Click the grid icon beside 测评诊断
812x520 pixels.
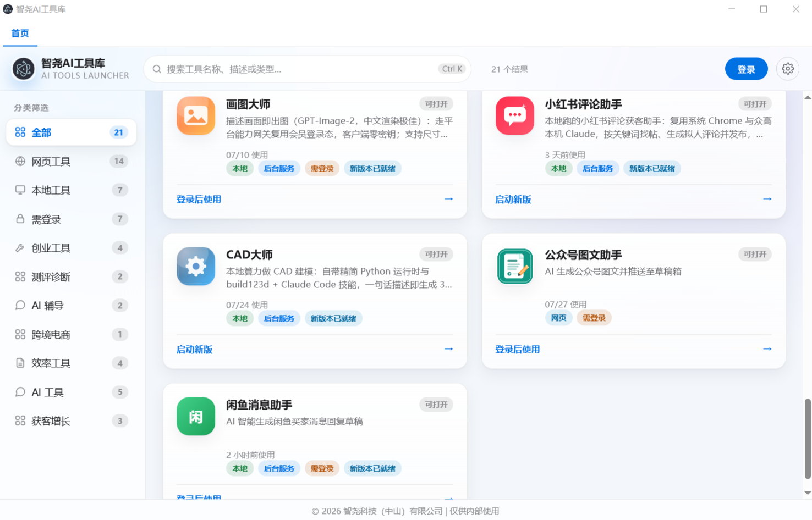(20, 276)
